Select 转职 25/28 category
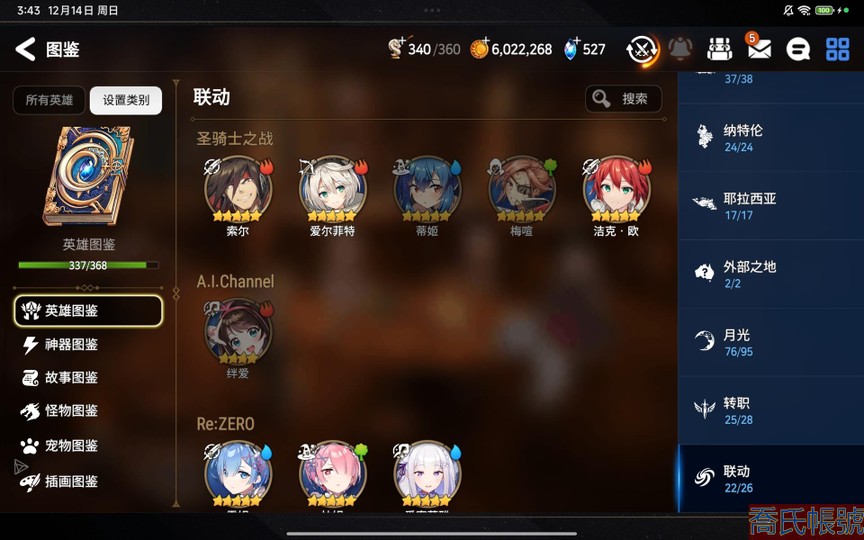 pyautogui.click(x=771, y=411)
